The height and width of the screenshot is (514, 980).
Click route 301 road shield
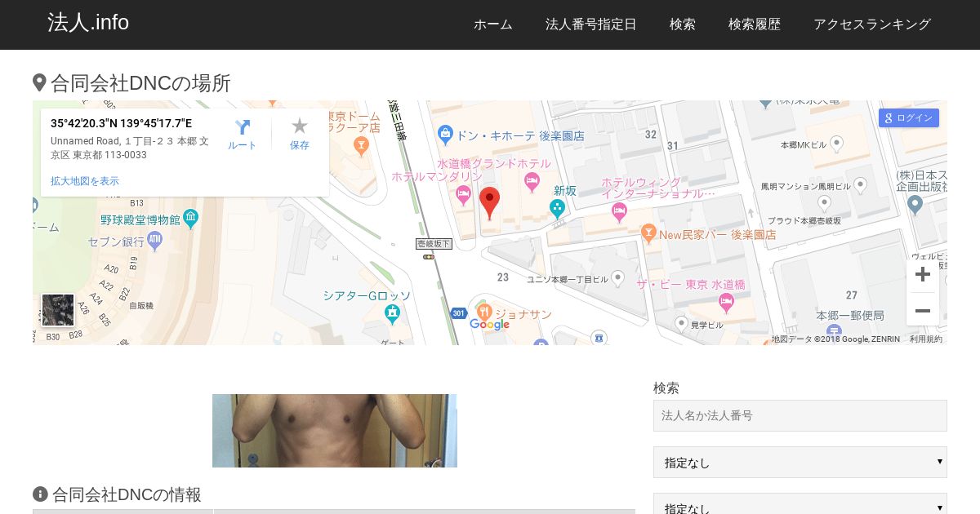point(458,312)
